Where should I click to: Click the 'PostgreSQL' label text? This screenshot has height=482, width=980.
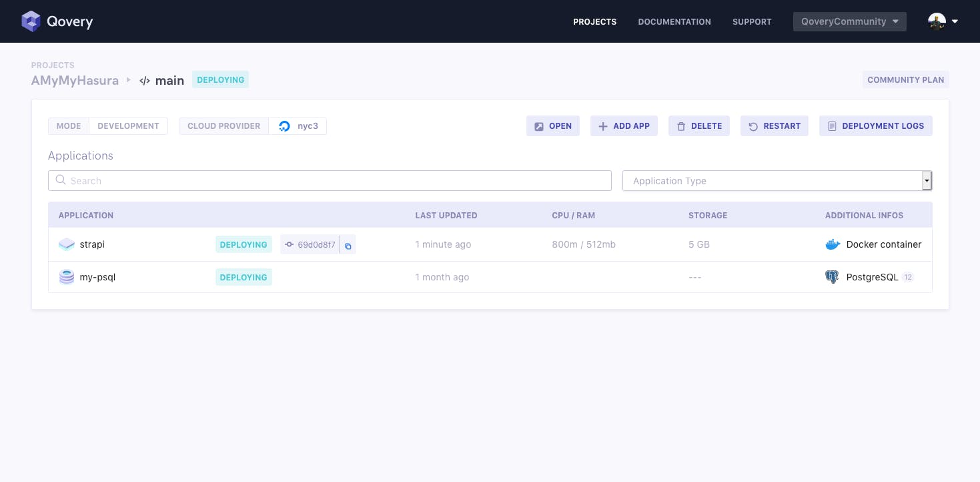pyautogui.click(x=873, y=277)
